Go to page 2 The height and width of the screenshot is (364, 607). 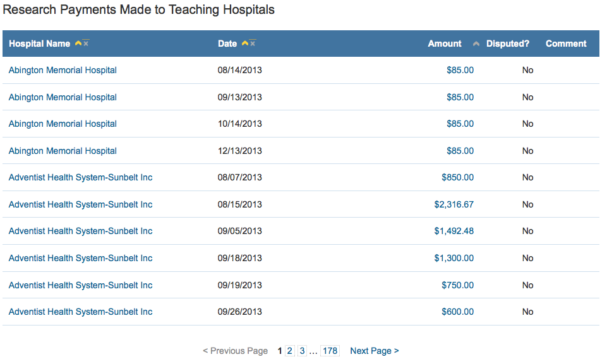[x=289, y=351]
